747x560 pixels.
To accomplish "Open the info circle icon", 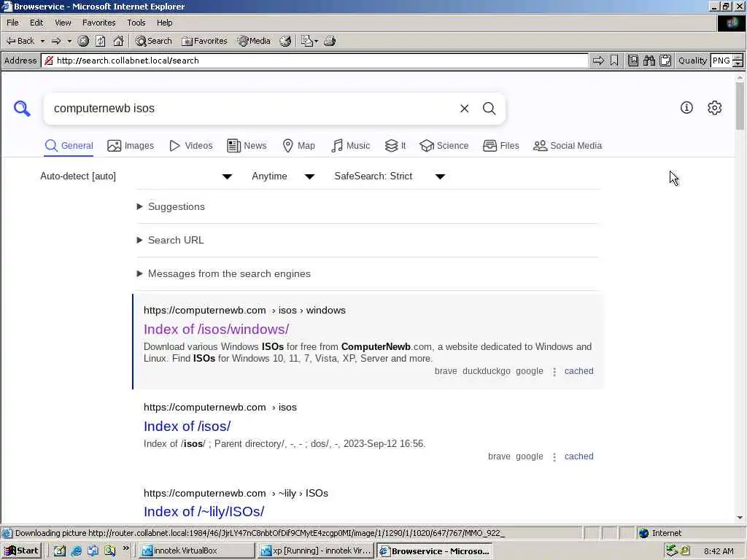I will 686,108.
